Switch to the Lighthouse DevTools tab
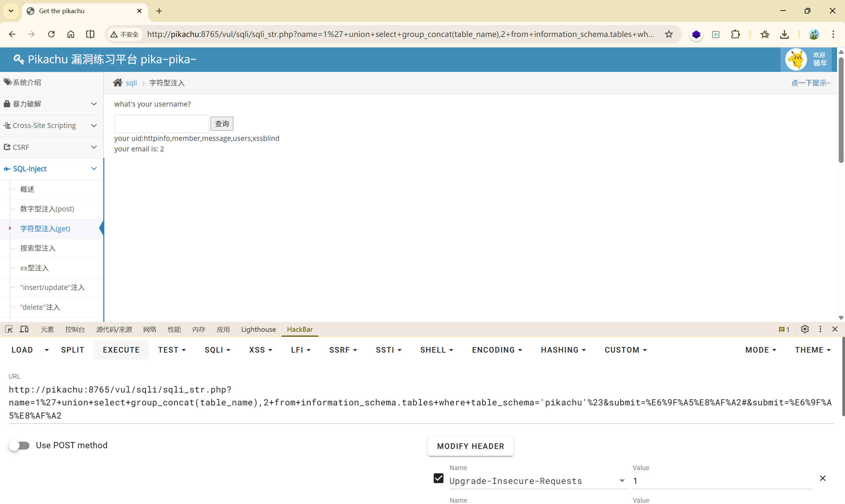 click(258, 329)
